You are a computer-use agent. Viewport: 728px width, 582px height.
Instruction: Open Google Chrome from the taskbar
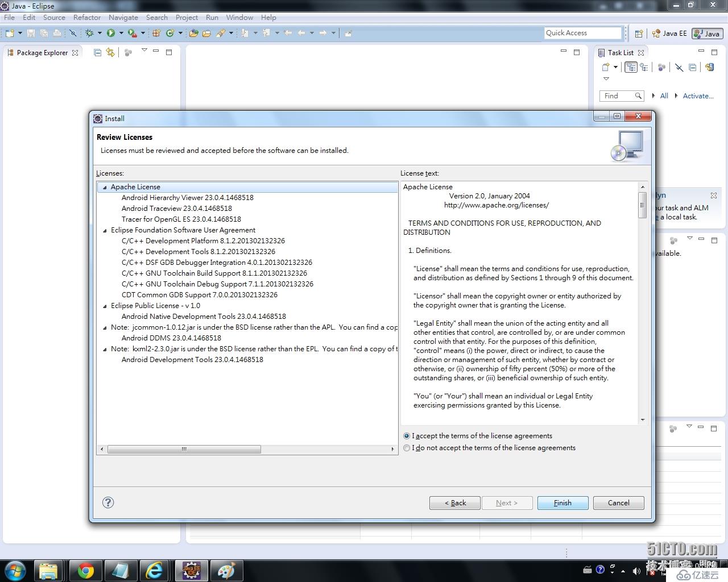(x=86, y=570)
